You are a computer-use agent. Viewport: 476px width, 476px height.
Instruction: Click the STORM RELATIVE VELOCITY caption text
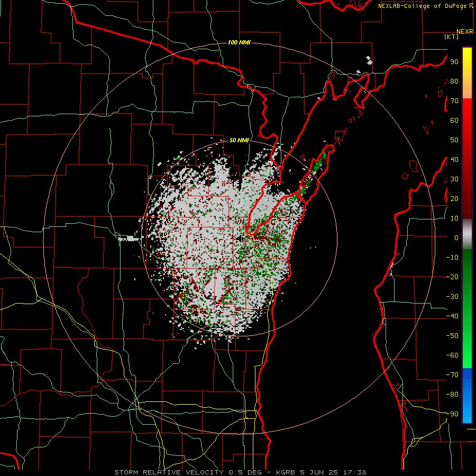(169, 472)
